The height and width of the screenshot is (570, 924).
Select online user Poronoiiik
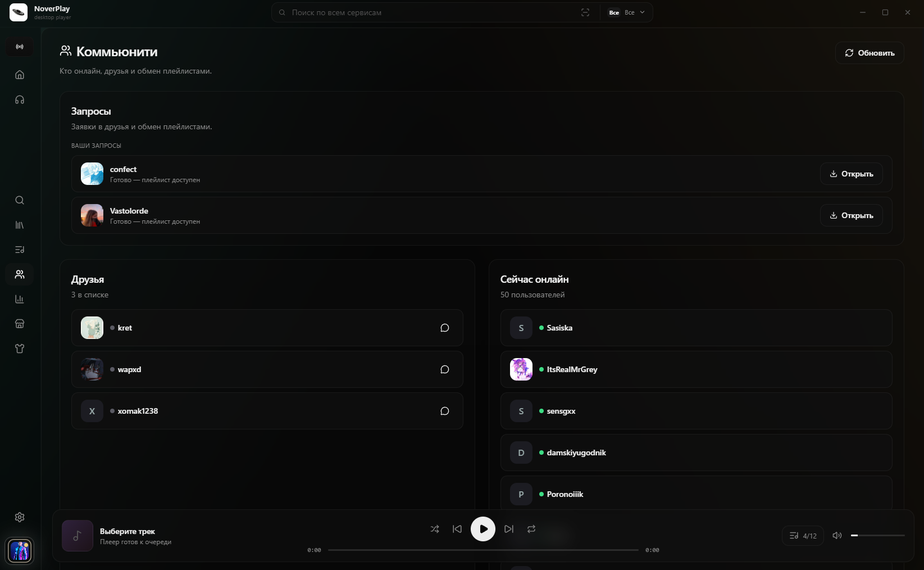[x=697, y=493]
